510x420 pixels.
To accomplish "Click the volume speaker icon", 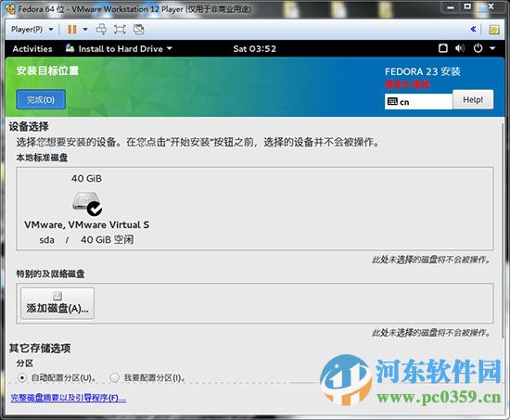I will tap(460, 48).
